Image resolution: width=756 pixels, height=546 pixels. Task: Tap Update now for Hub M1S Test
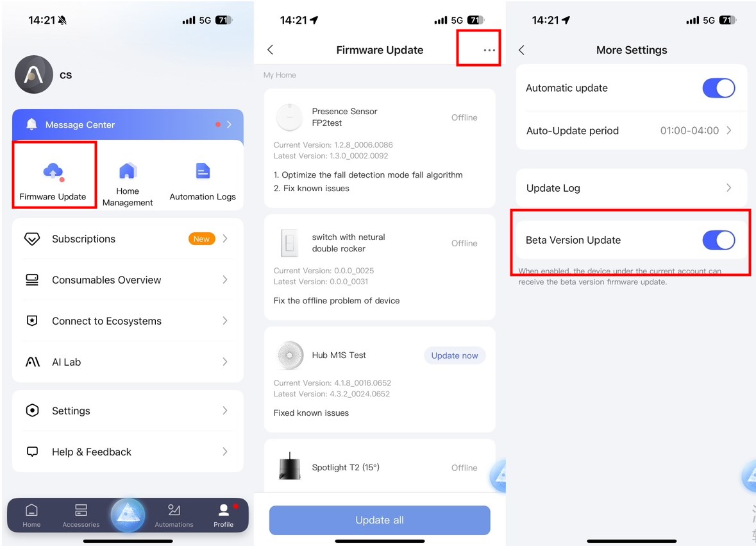tap(455, 355)
